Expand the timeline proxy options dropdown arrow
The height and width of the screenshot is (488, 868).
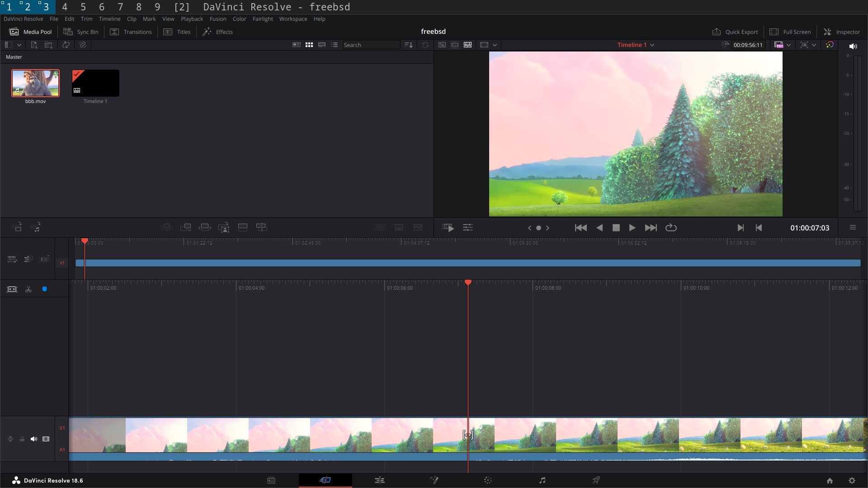pos(788,45)
